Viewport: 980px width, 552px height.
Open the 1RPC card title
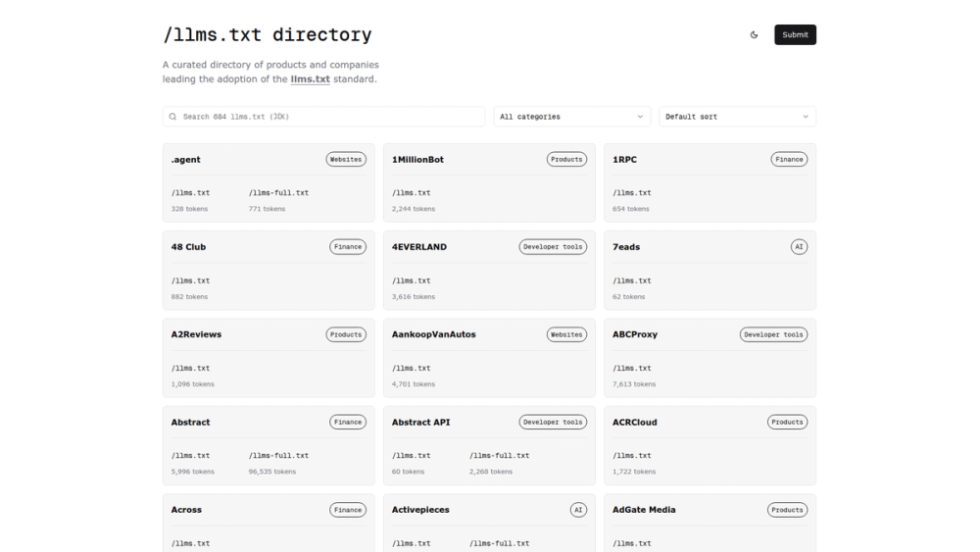(624, 160)
